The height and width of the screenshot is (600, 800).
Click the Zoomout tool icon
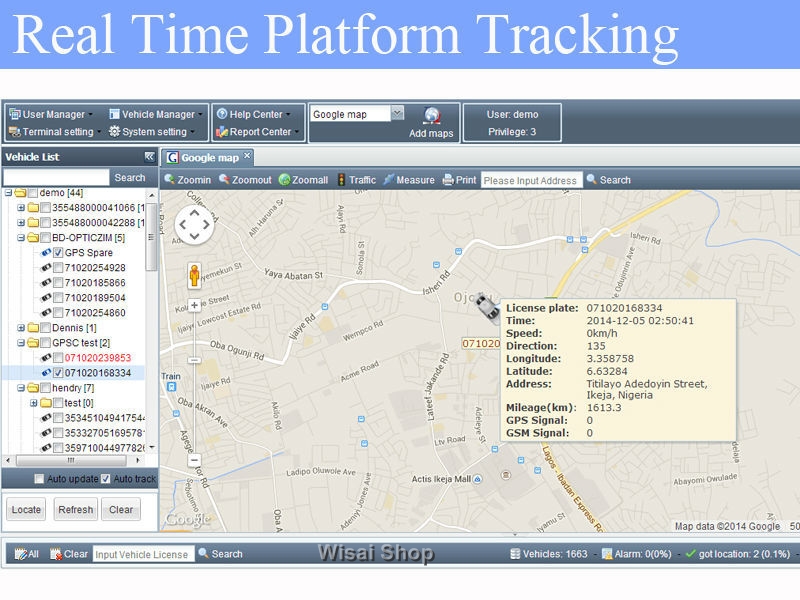tap(223, 180)
